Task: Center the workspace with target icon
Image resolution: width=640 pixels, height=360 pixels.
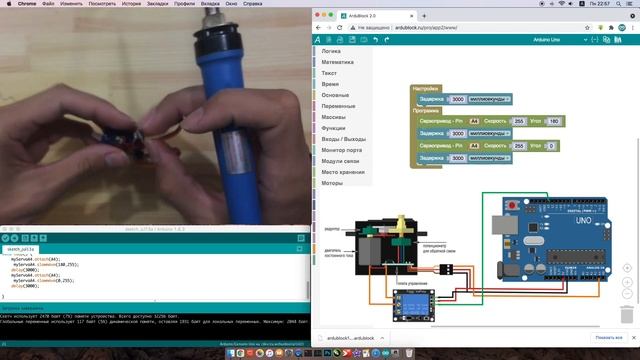Action: tap(627, 268)
